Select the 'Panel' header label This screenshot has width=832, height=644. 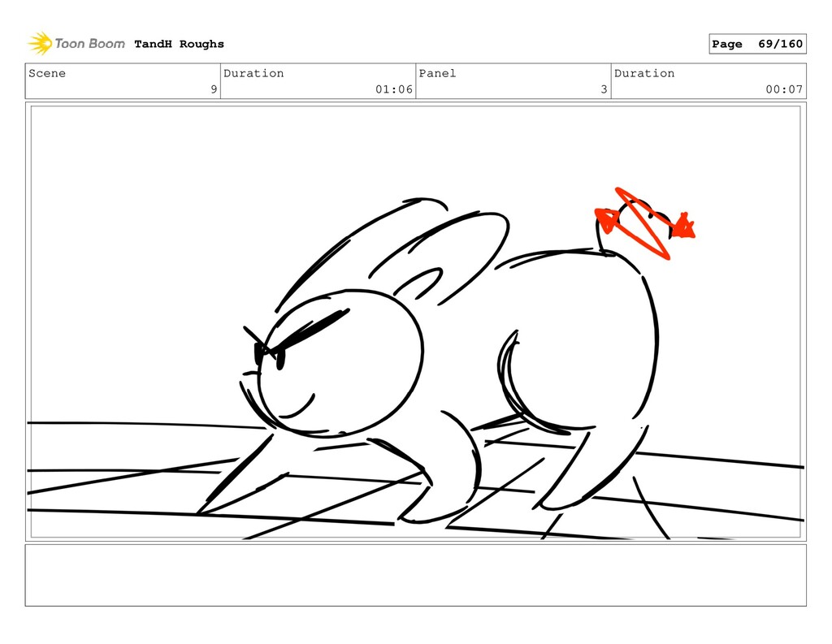[437, 73]
